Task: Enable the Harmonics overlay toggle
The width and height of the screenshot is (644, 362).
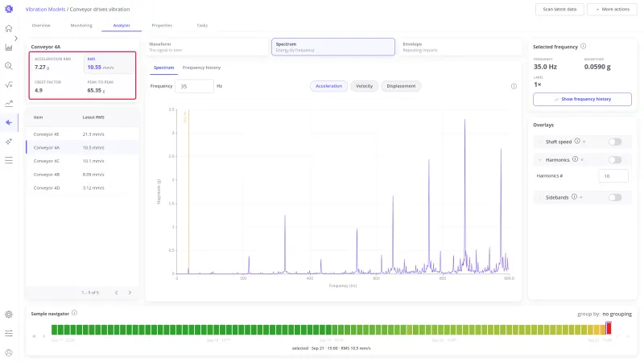Action: 615,159
